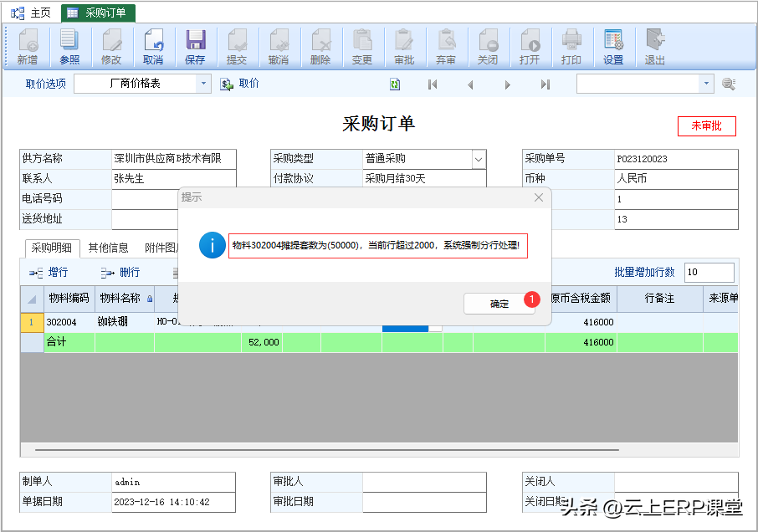The width and height of the screenshot is (758, 532).
Task: Click the 新增 (New) toolbar icon
Action: point(28,47)
